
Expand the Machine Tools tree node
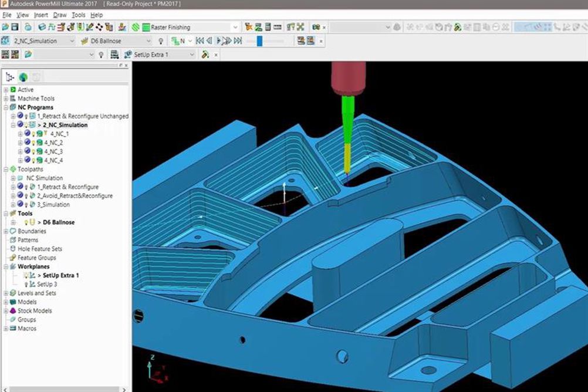coord(6,99)
